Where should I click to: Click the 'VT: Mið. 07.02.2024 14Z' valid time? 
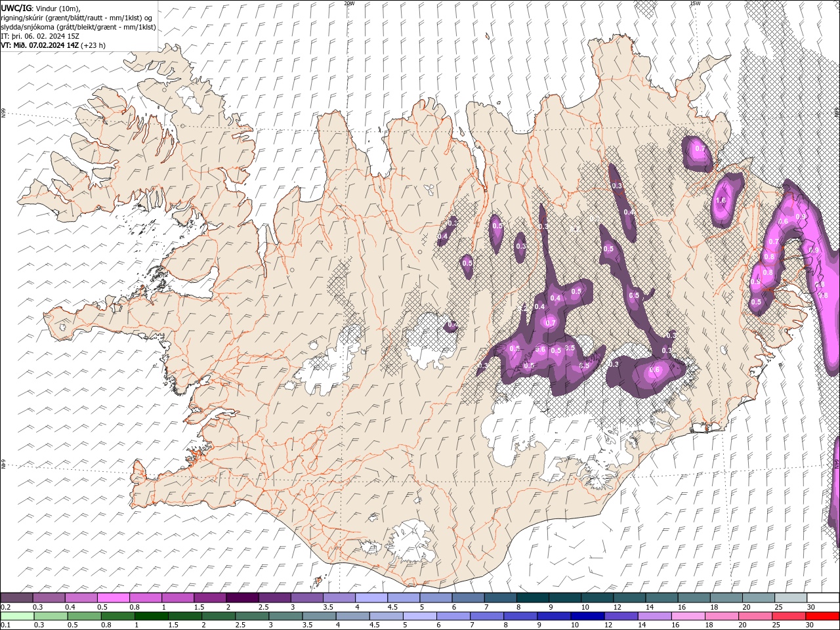(41, 45)
